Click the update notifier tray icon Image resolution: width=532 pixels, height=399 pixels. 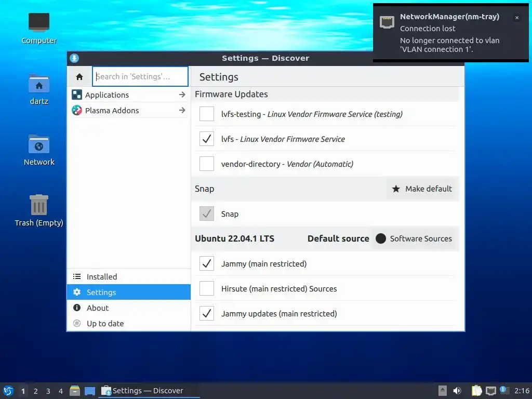[504, 391]
